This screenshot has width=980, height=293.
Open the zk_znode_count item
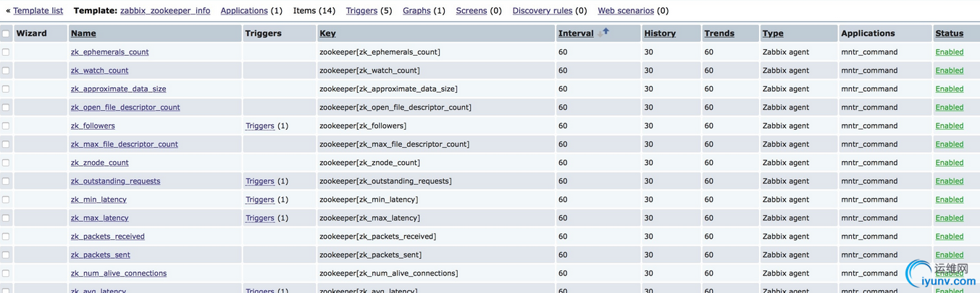(100, 162)
